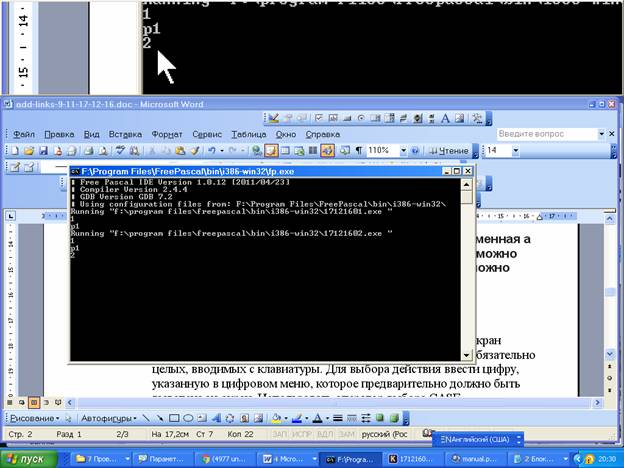Click the Insert WordArt icon
This screenshot has height=468, width=624.
(x=216, y=418)
